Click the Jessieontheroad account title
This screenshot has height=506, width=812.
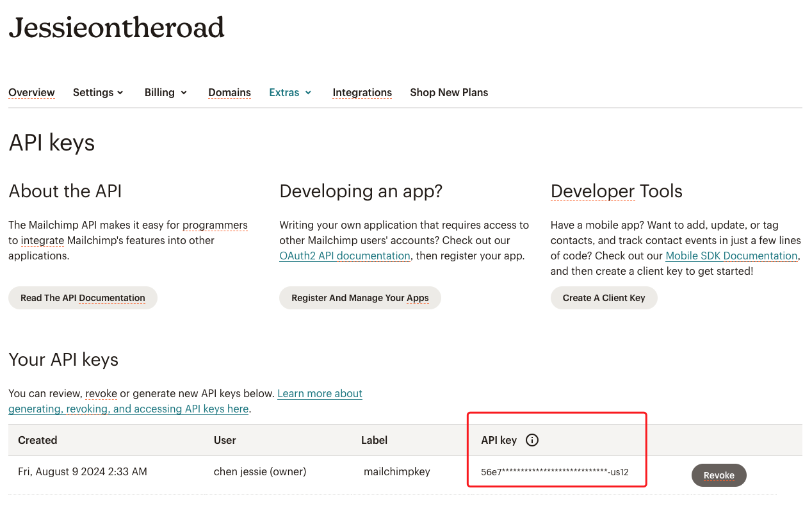(117, 27)
